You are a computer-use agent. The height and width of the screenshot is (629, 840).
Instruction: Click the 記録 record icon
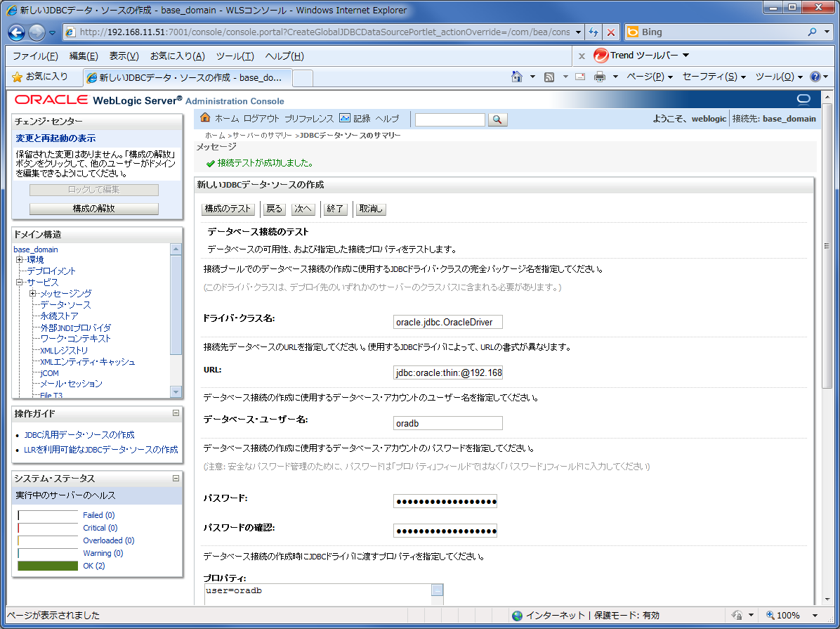click(345, 118)
